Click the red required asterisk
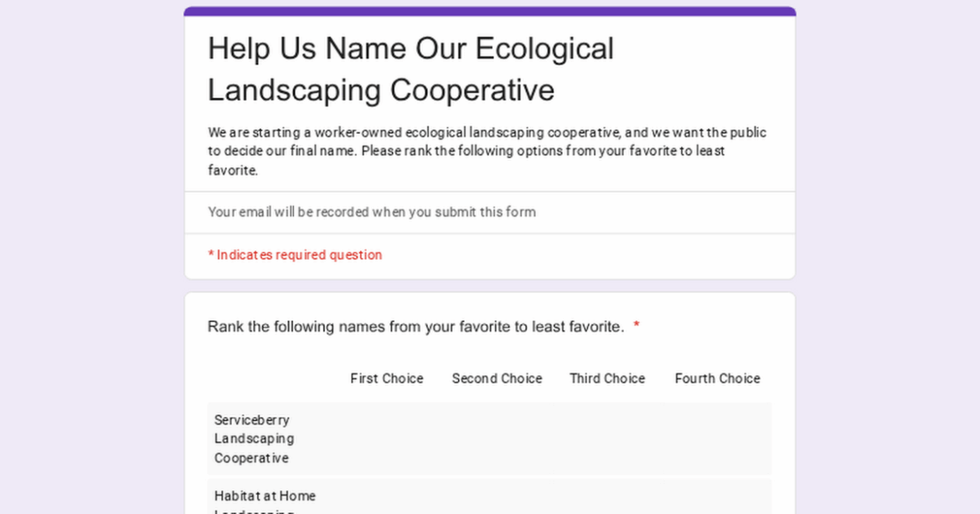This screenshot has width=980, height=514. [636, 326]
